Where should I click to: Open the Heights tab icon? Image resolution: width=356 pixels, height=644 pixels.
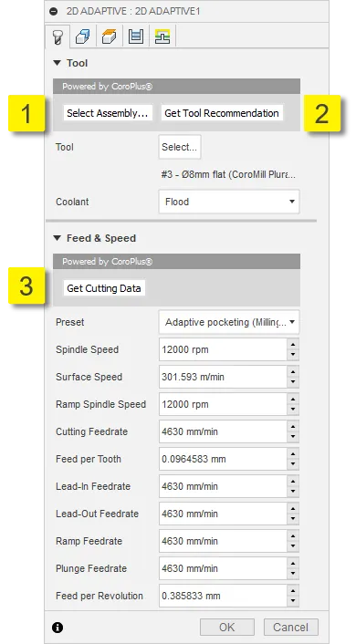coord(109,36)
